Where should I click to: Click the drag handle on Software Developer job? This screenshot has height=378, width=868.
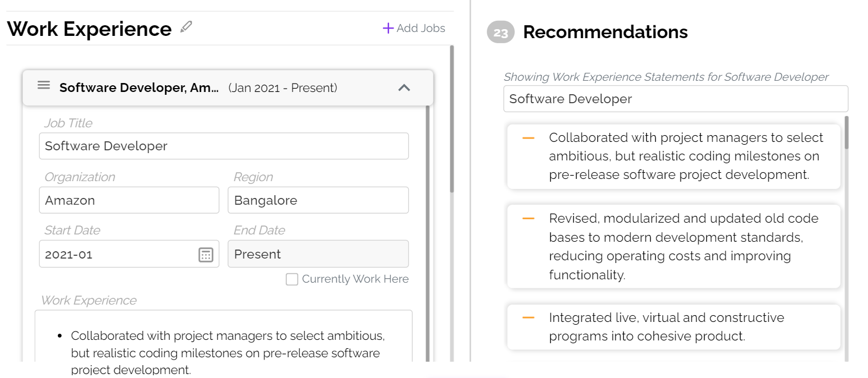coord(44,85)
